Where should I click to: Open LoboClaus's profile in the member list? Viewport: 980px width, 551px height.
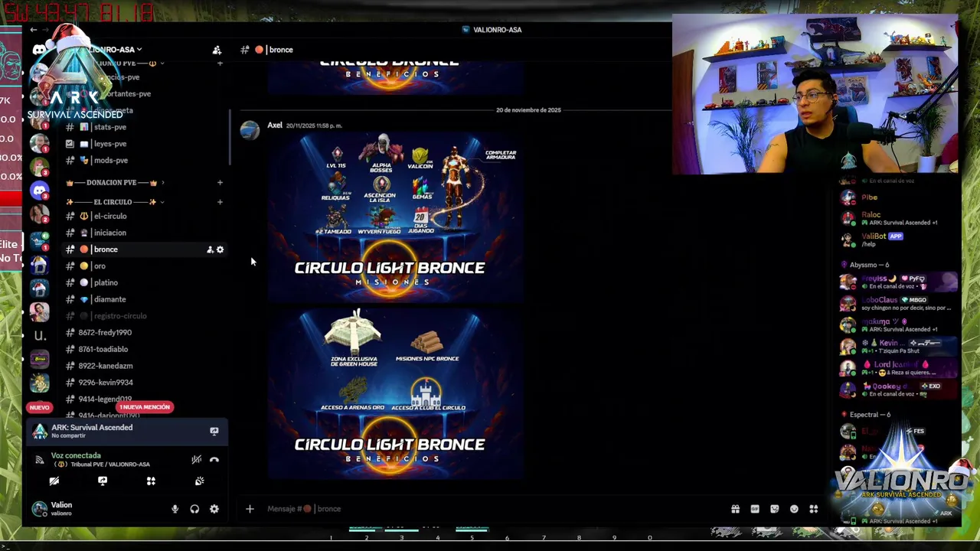(897, 304)
